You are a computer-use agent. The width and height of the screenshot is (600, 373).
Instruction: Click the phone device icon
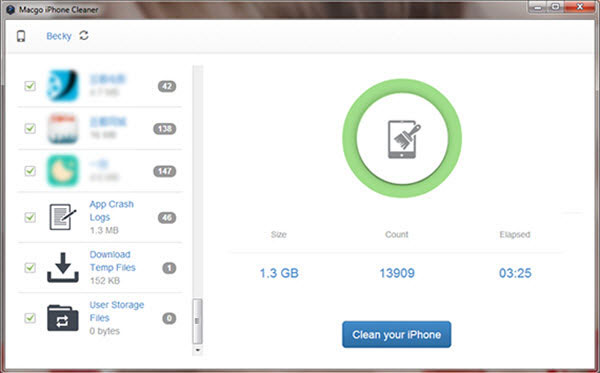[21, 36]
